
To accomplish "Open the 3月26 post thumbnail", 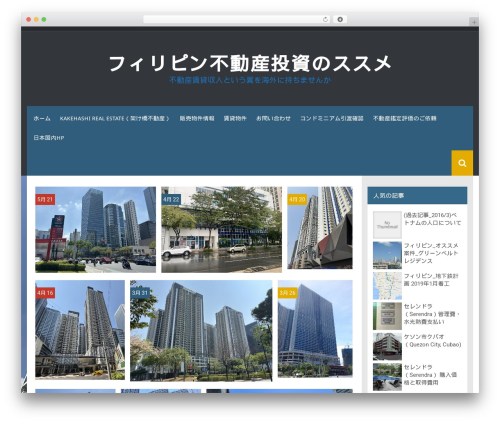I will (315, 329).
